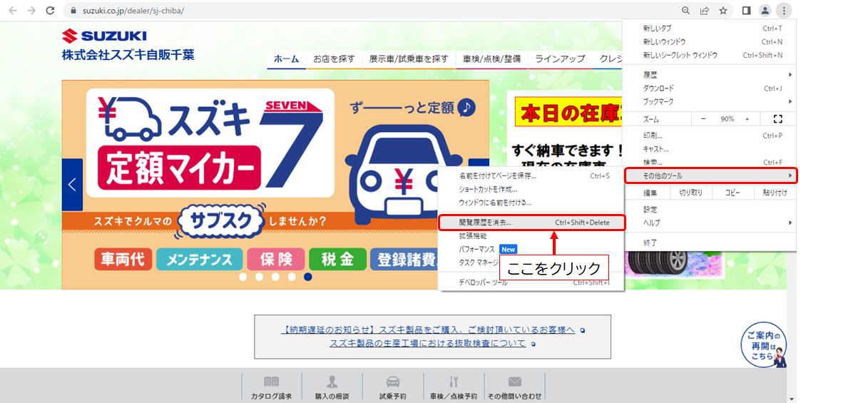Open the Chrome profile avatar
The image size is (868, 403).
(765, 11)
